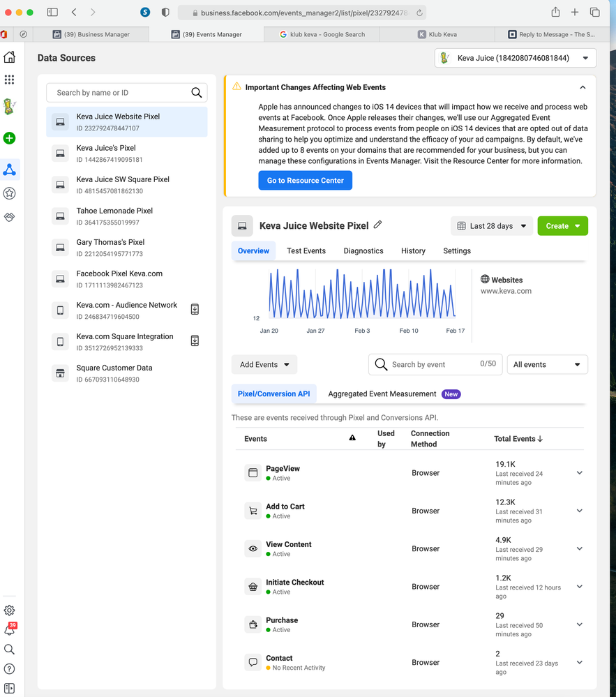Click the search magnifier in left sidebar
The width and height of the screenshot is (616, 697).
10,649
